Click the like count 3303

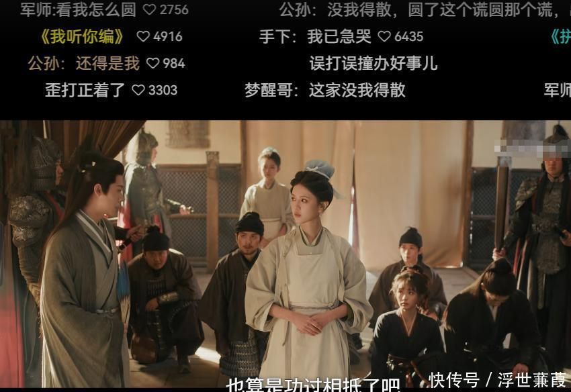(163, 90)
